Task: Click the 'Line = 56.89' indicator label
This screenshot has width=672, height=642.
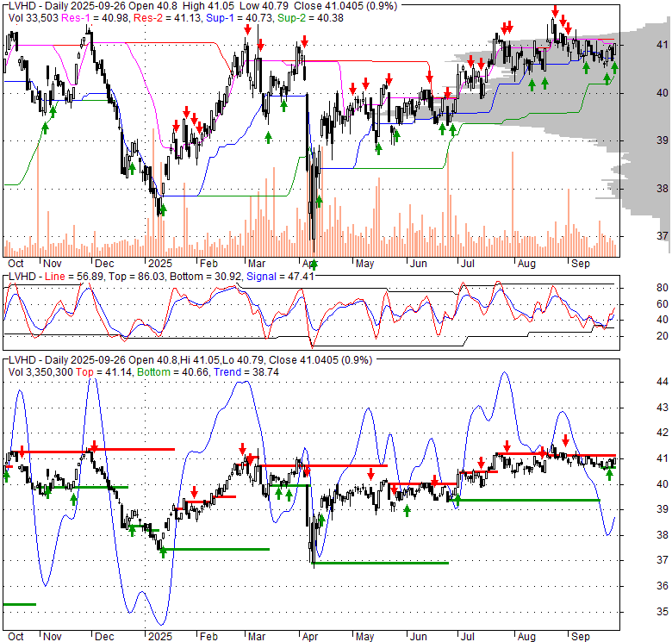Action: tap(74, 277)
